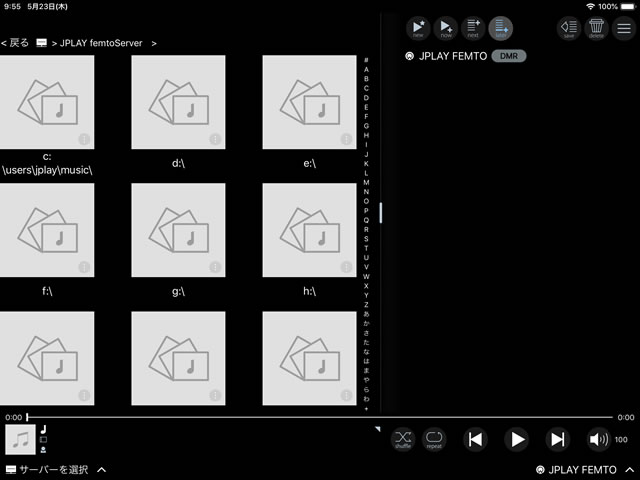Toggle repeat mode
640x480 pixels.
tap(433, 439)
